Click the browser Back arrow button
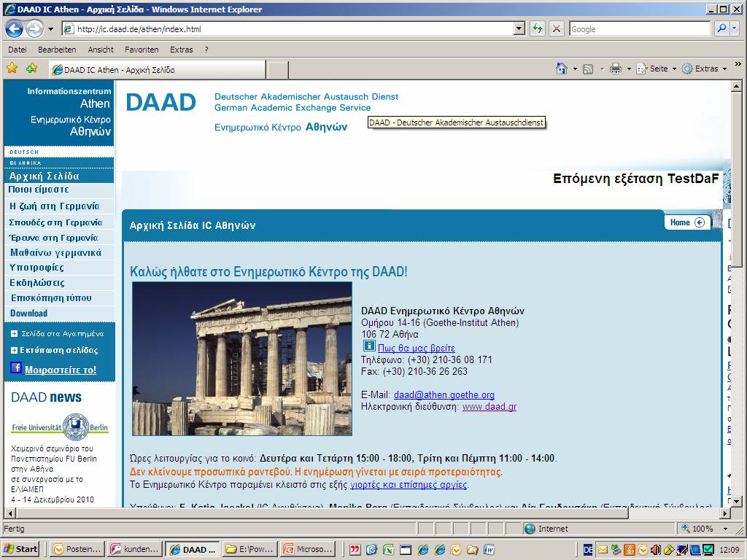 pos(15,29)
